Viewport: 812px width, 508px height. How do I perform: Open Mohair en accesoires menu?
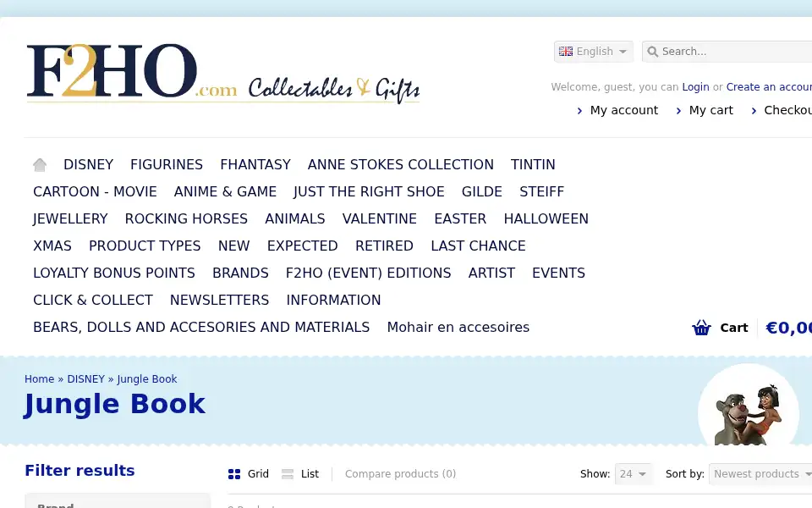point(458,327)
